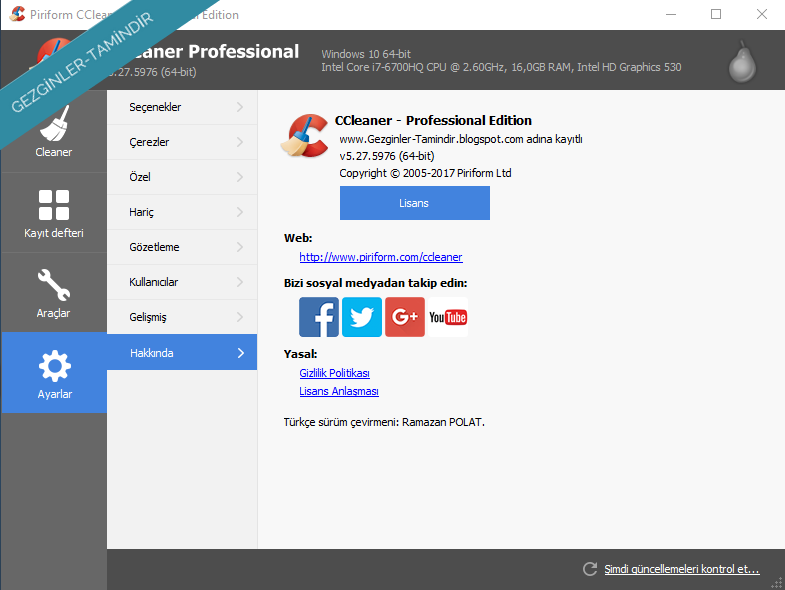Click the registered-to Gezginler-Tamindir text
The image size is (785, 590).
click(x=461, y=139)
